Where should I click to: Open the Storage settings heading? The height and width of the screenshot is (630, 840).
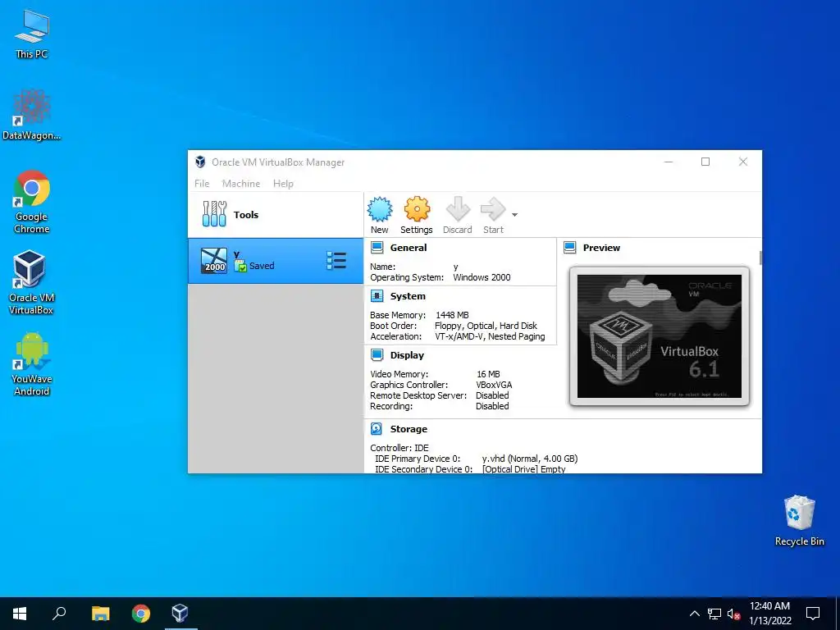pyautogui.click(x=409, y=428)
